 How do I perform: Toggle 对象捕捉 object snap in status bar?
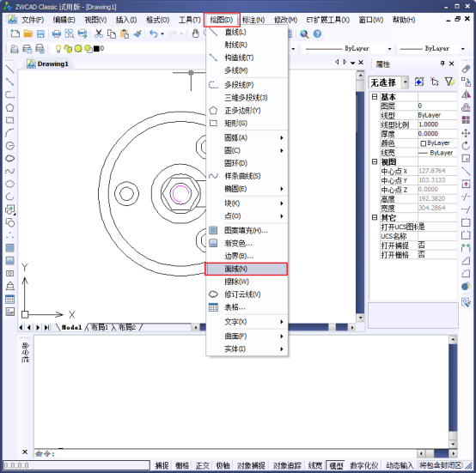251,465
